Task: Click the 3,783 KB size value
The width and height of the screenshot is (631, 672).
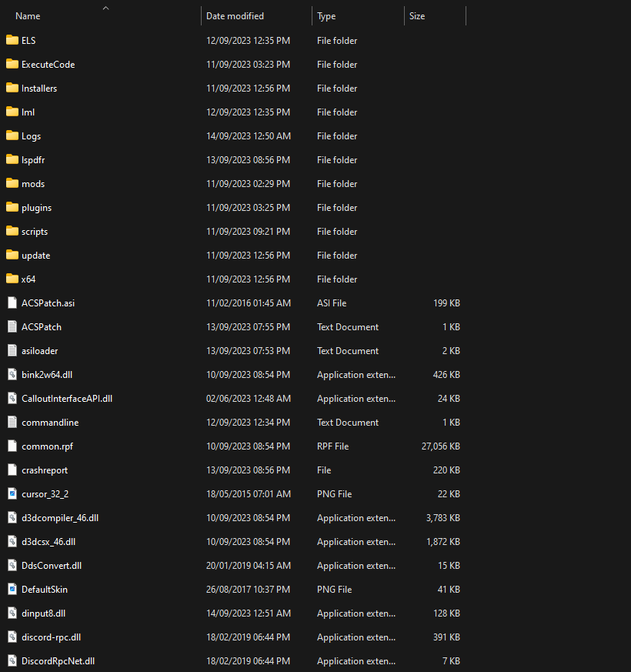Action: (x=443, y=518)
